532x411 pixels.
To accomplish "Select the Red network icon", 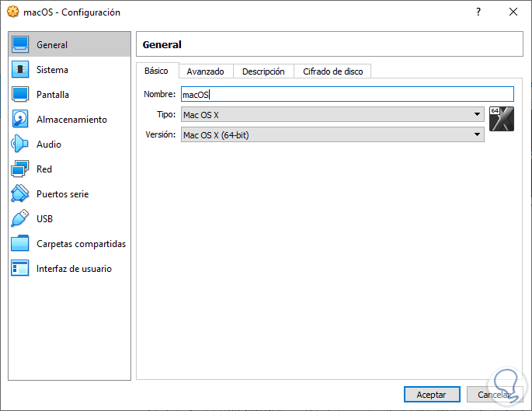I will coord(21,169).
